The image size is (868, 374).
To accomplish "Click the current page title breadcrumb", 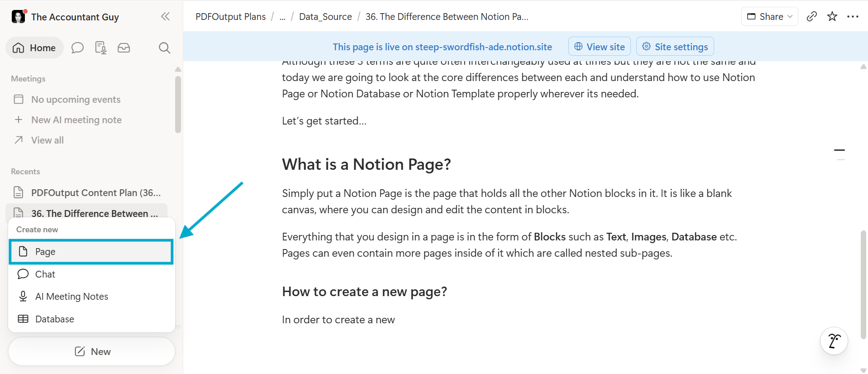I will [447, 17].
